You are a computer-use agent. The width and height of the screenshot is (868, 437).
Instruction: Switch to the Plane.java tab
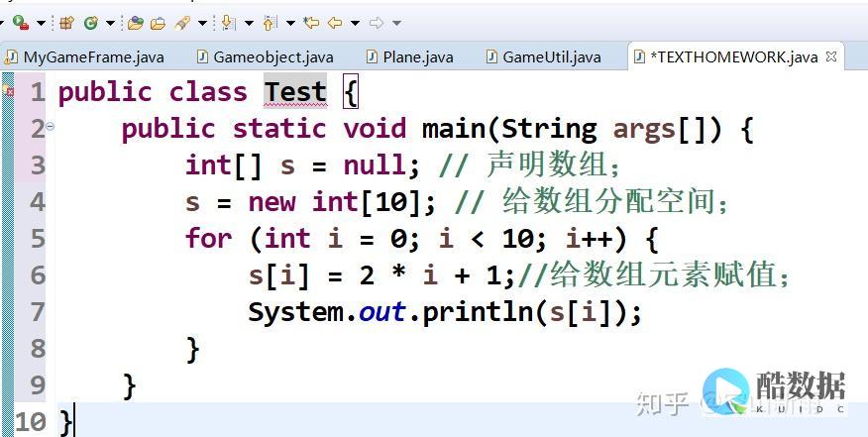pyautogui.click(x=410, y=57)
